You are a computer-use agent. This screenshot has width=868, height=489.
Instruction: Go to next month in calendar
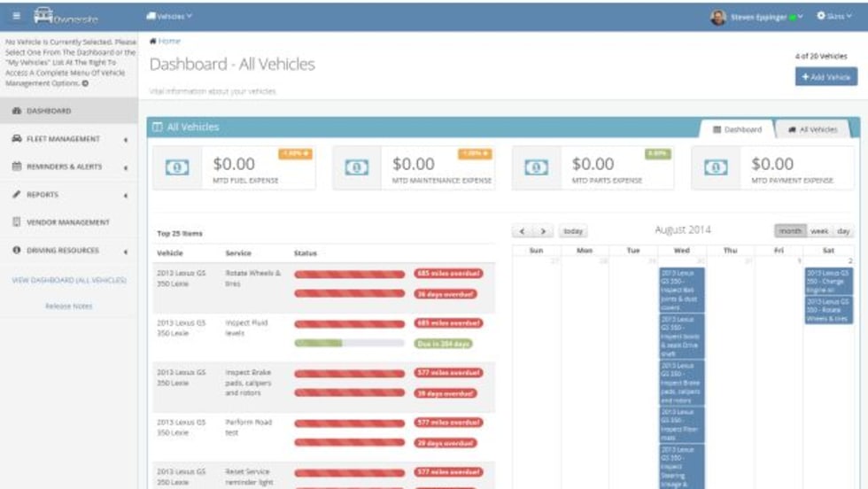pyautogui.click(x=543, y=231)
